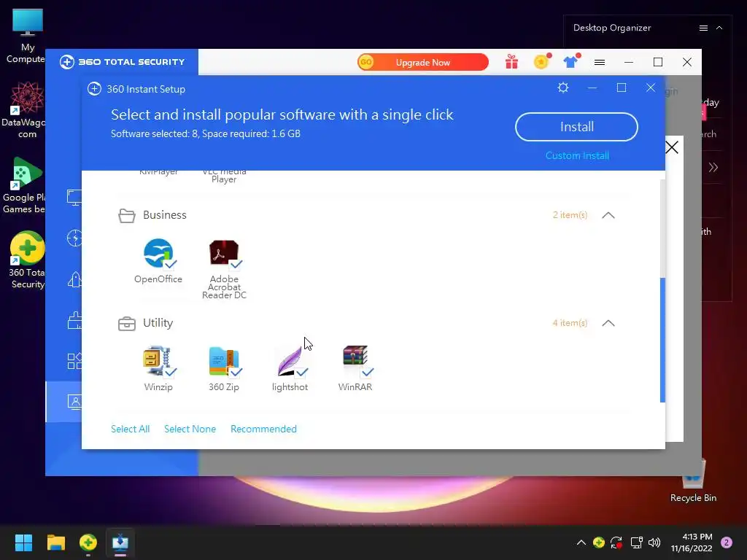Open the Recycle Bin
This screenshot has height=560, width=747.
click(693, 480)
